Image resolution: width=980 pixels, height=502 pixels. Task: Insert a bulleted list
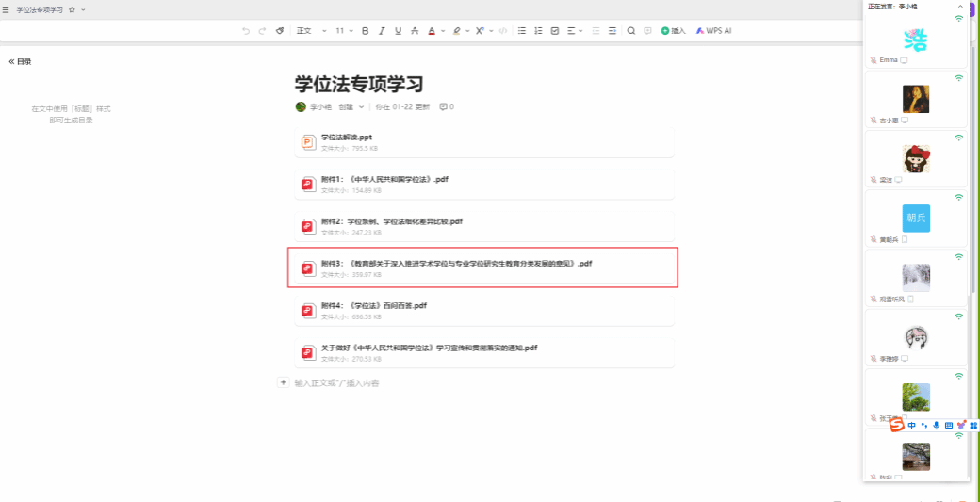[x=522, y=31]
